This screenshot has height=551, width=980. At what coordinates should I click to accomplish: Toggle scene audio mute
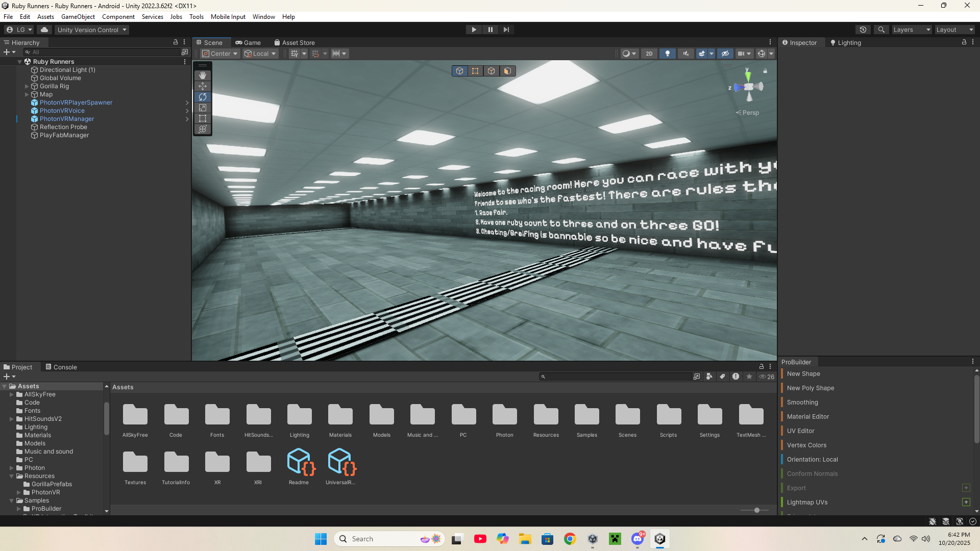click(685, 54)
